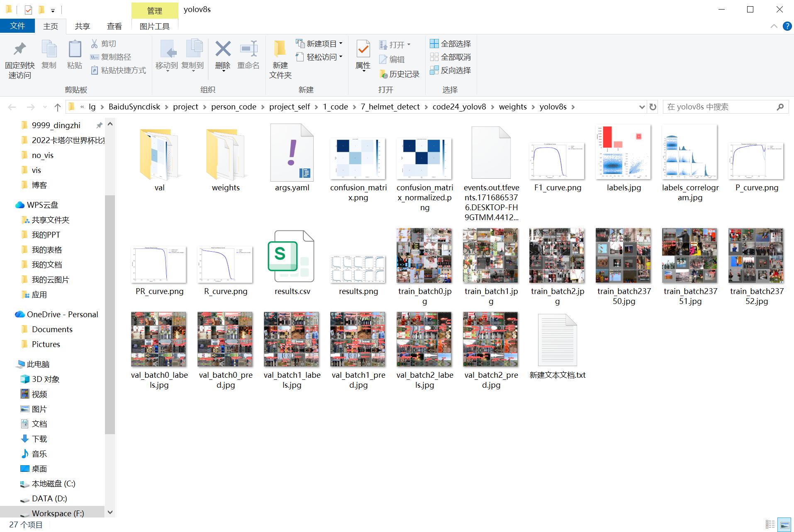
Task: Open the Copy to dropdown
Action: [193, 71]
